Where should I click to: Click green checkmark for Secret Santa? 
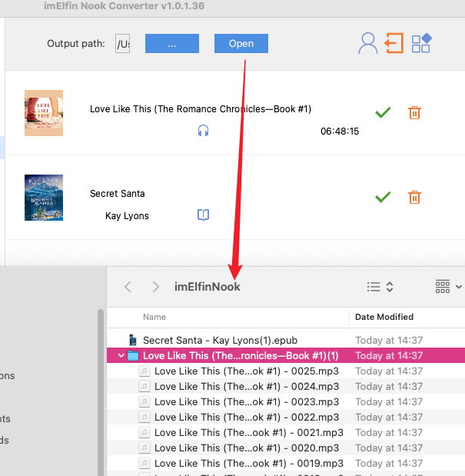click(383, 197)
